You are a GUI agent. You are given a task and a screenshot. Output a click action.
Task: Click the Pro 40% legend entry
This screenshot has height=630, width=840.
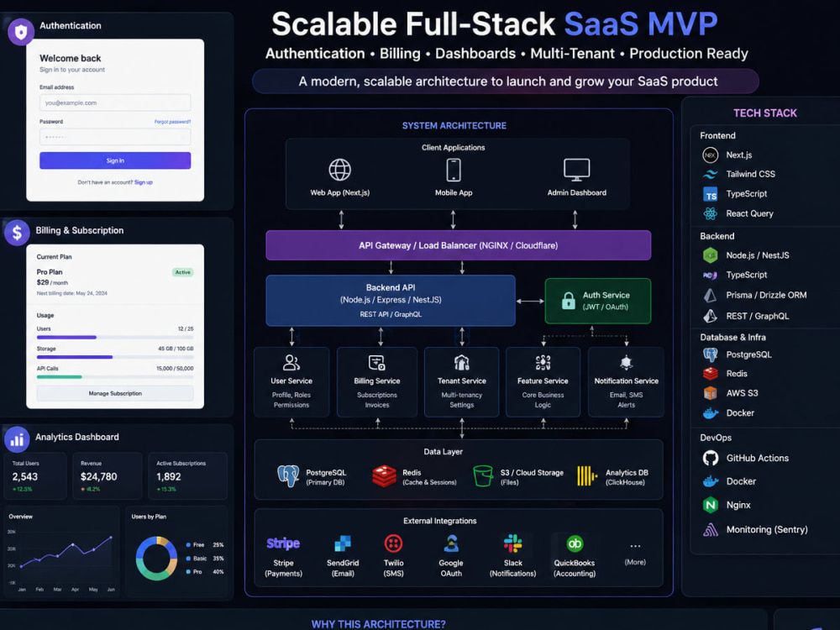[205, 572]
